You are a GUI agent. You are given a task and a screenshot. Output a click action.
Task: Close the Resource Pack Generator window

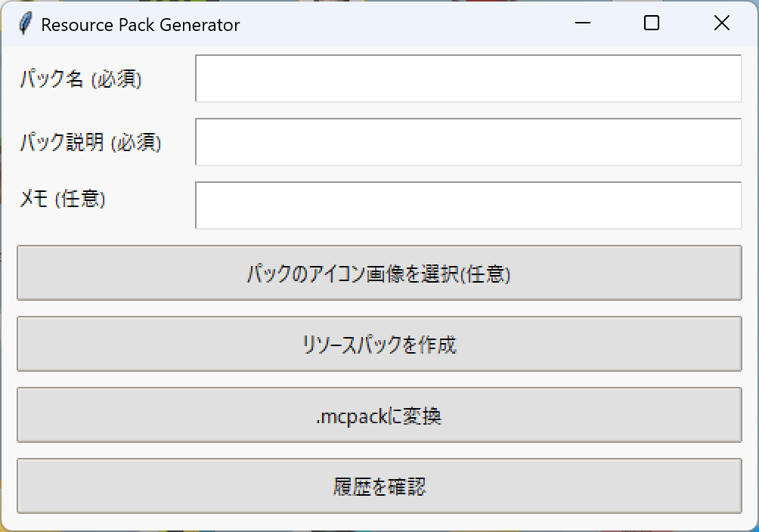coord(721,24)
